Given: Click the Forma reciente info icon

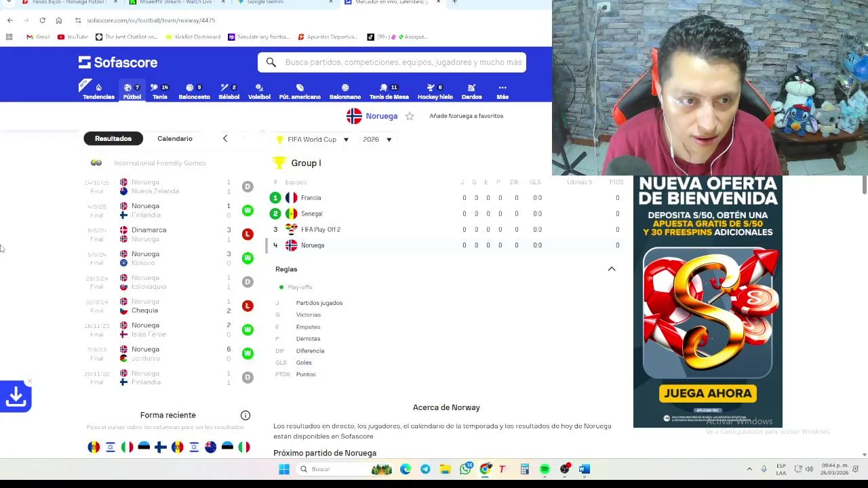Looking at the screenshot, I should (245, 415).
